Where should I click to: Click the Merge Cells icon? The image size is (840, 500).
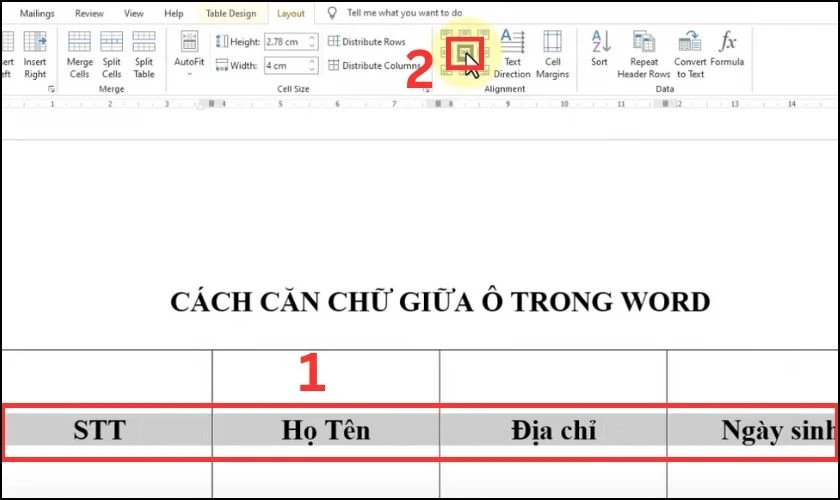point(79,41)
